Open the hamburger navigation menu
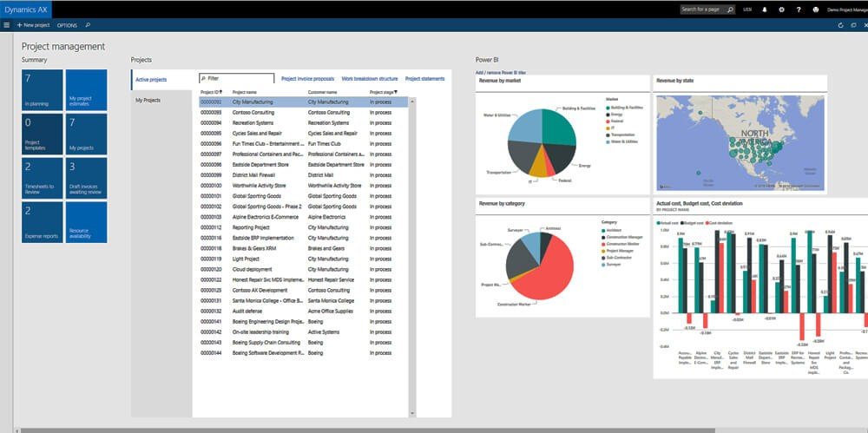The image size is (868, 433). pos(6,25)
